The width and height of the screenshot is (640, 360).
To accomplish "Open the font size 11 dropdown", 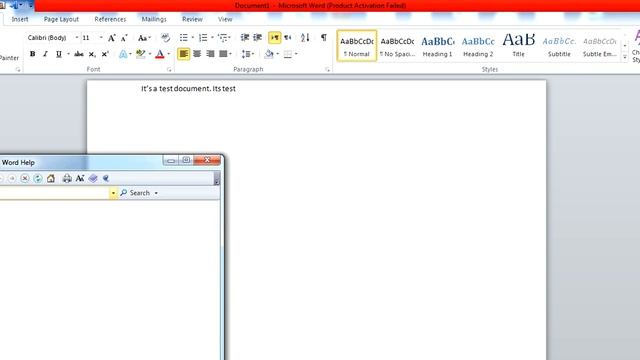I will [x=101, y=38].
